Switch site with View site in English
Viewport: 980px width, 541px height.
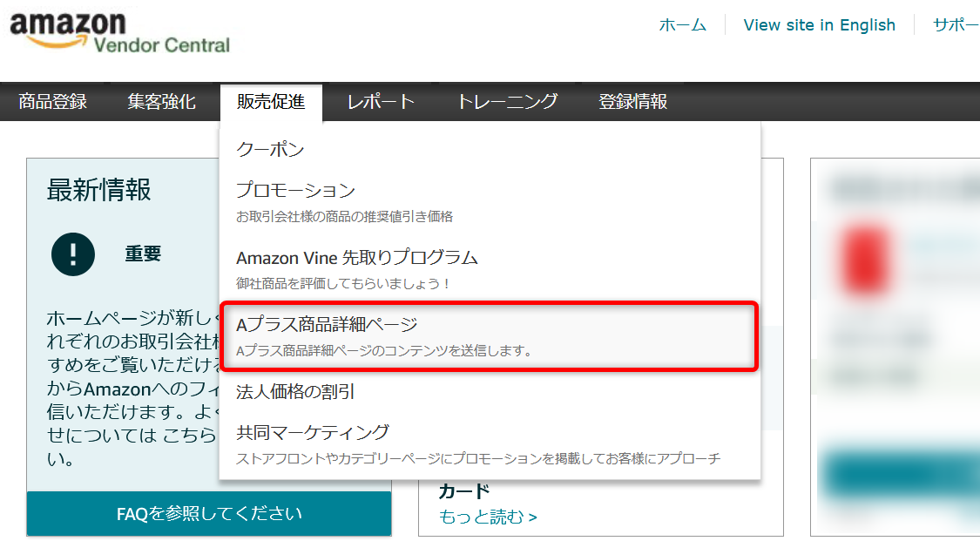(820, 25)
